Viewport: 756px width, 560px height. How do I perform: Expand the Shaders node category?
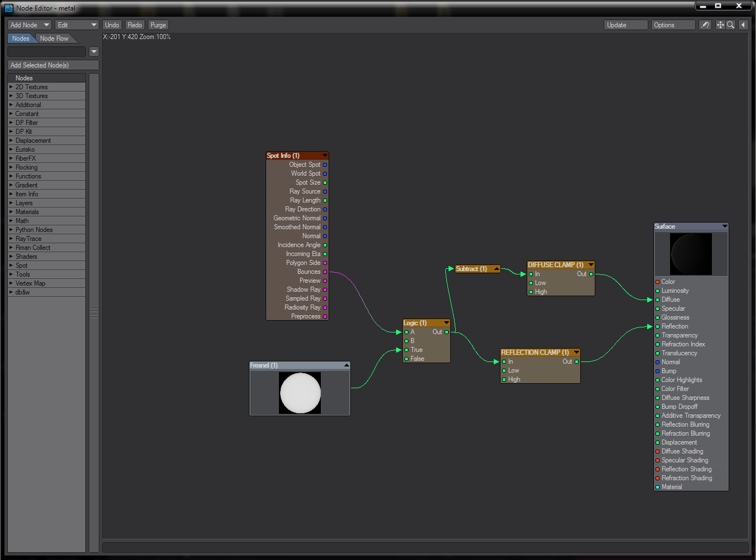click(11, 257)
